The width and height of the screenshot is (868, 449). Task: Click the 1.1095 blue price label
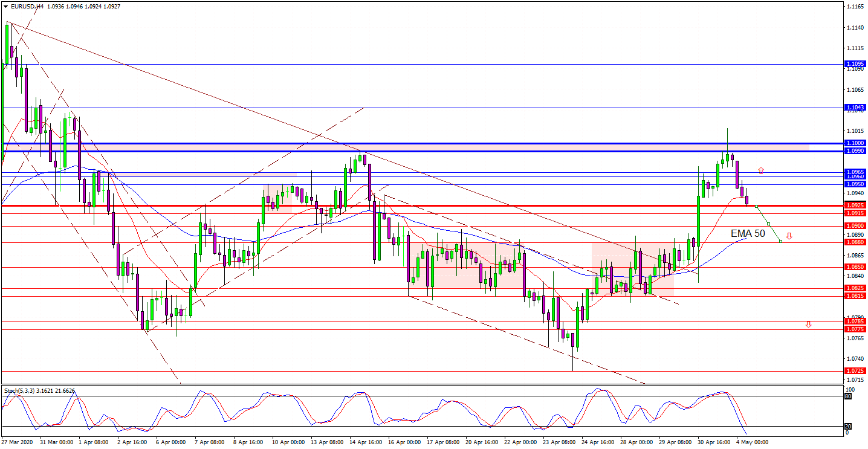click(855, 64)
